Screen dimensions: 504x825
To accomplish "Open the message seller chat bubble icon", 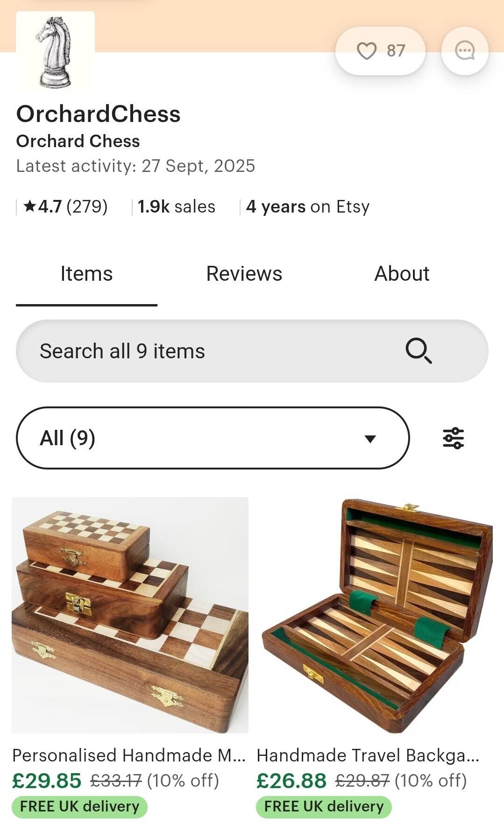I will (465, 50).
